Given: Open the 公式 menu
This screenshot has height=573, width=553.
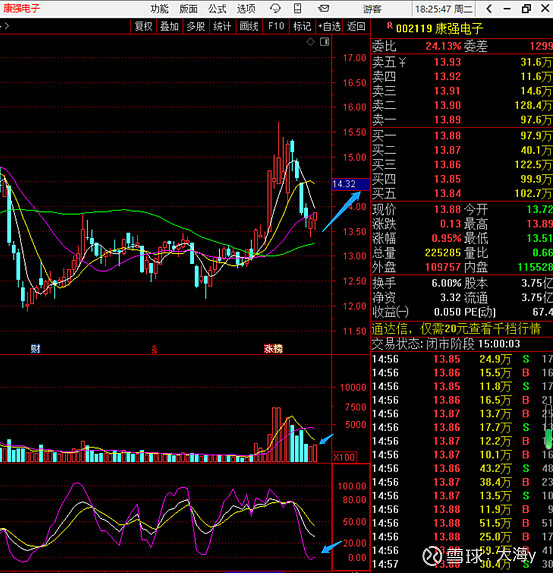Looking at the screenshot, I should (x=217, y=8).
